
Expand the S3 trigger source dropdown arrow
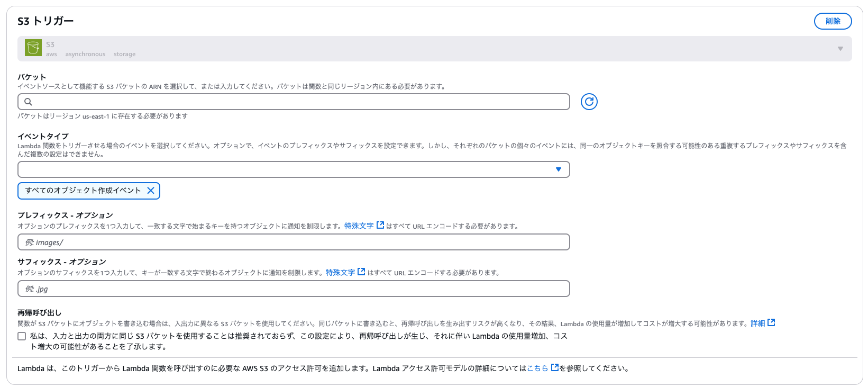point(840,49)
